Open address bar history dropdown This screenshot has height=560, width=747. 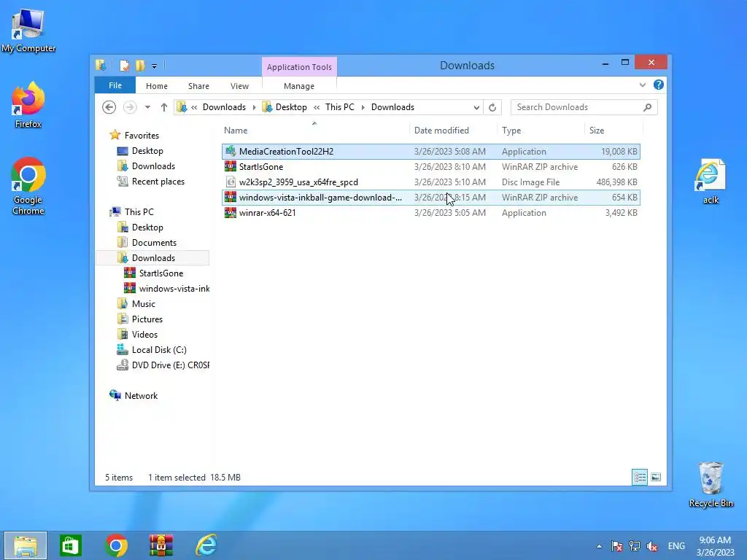pos(476,108)
